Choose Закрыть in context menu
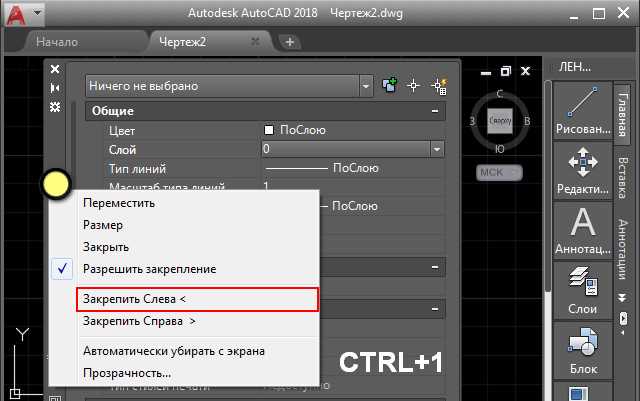 (x=106, y=247)
